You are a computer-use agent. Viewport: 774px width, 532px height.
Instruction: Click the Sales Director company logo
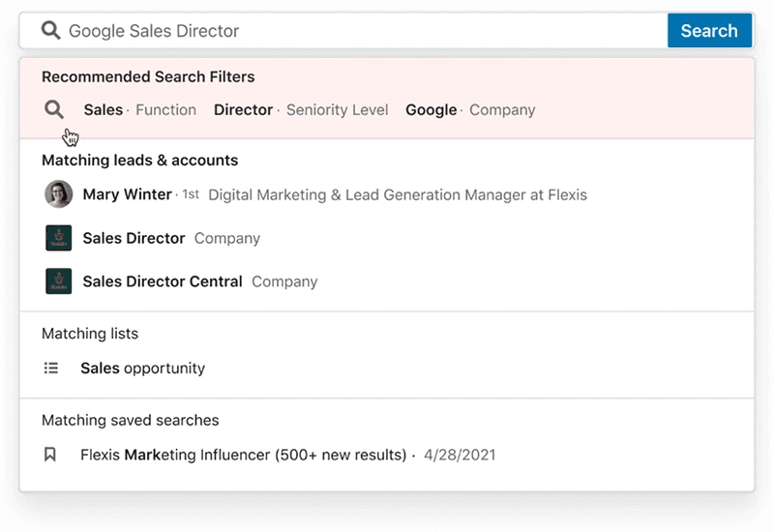coord(59,238)
